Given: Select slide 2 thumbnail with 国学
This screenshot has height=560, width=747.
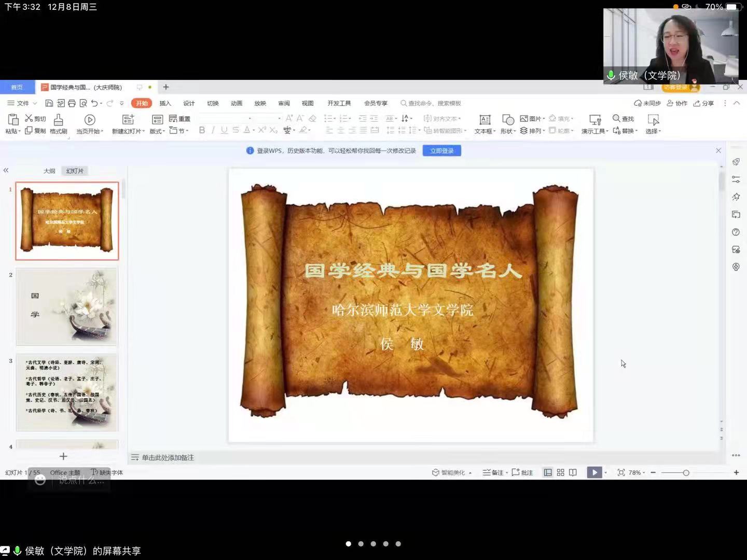Looking at the screenshot, I should [67, 306].
